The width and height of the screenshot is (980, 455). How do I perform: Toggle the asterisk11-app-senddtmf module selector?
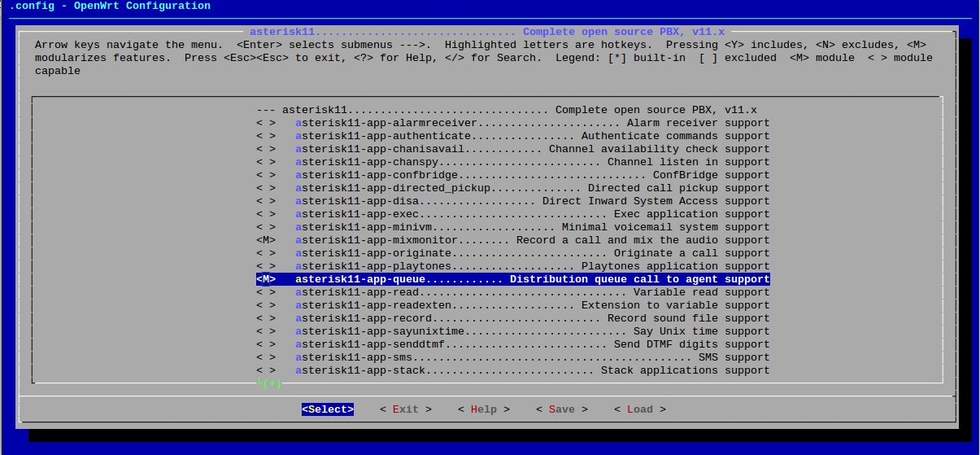(x=266, y=344)
